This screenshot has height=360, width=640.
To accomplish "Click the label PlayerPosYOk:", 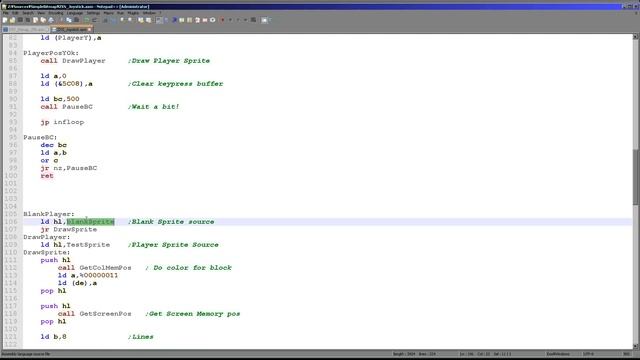I will pos(51,53).
